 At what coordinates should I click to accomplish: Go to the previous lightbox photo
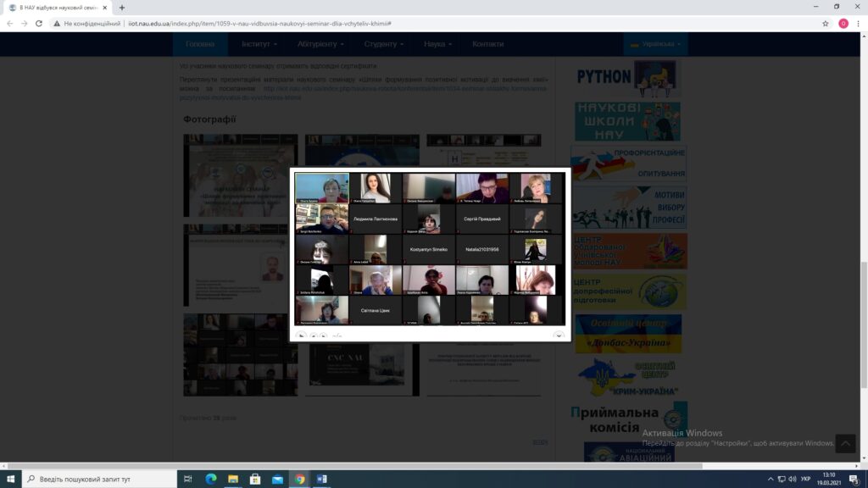click(x=314, y=335)
